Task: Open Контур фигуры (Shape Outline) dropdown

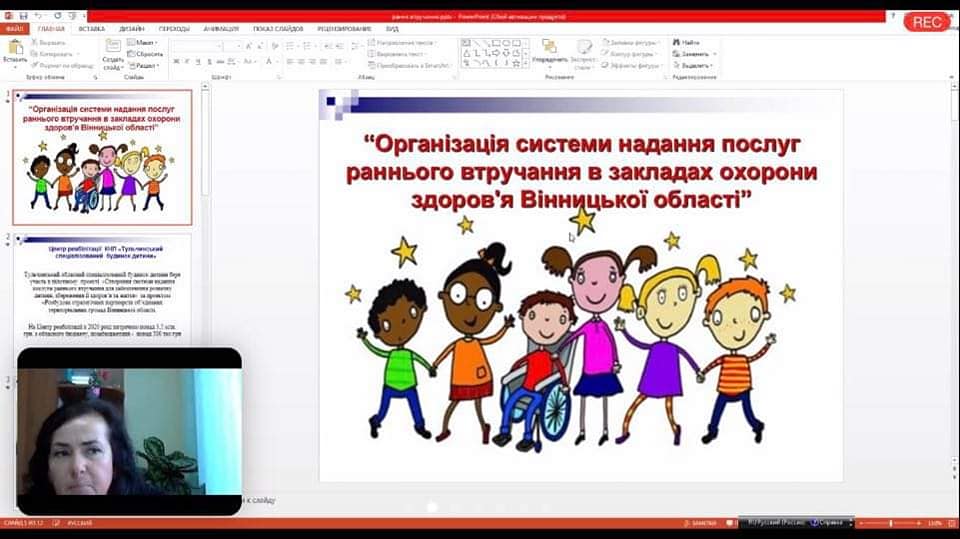Action: pyautogui.click(x=631, y=54)
